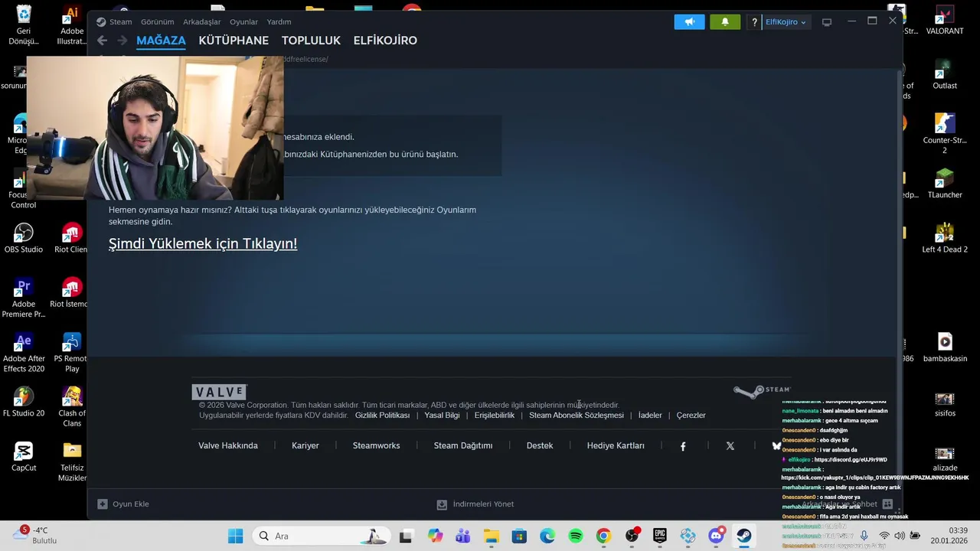
Task: Click Şimdi Yüklemek için Tıklayın link
Action: tap(203, 243)
